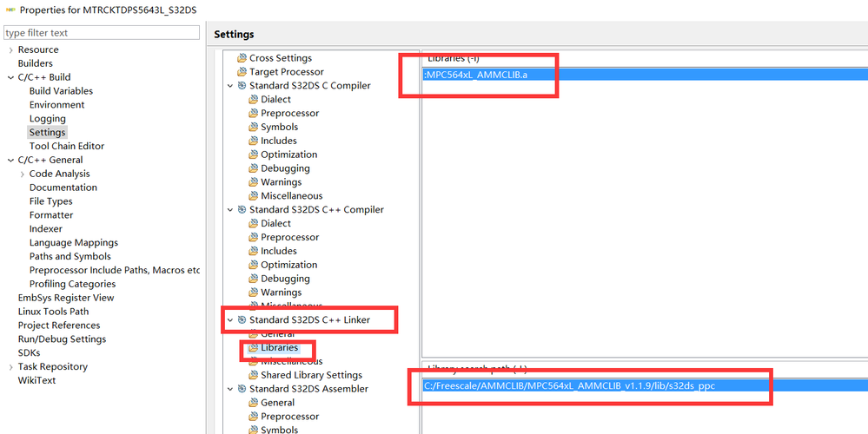Click Preprocessor icon under S32DS C Compiler
Image resolution: width=868 pixels, height=434 pixels.
[253, 114]
